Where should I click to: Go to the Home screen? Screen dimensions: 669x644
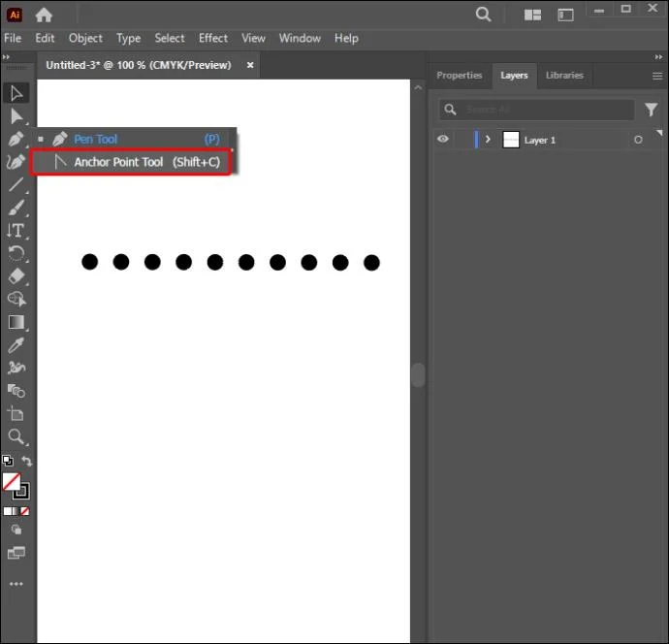point(44,15)
